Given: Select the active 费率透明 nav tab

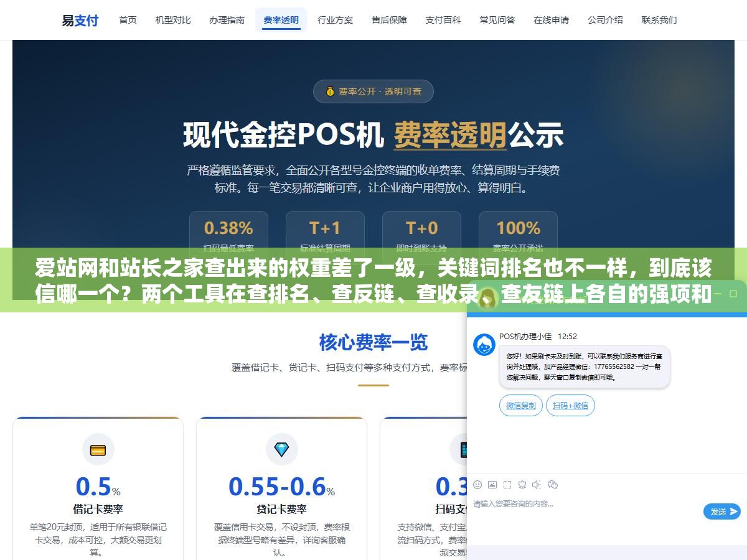Looking at the screenshot, I should pos(281,20).
